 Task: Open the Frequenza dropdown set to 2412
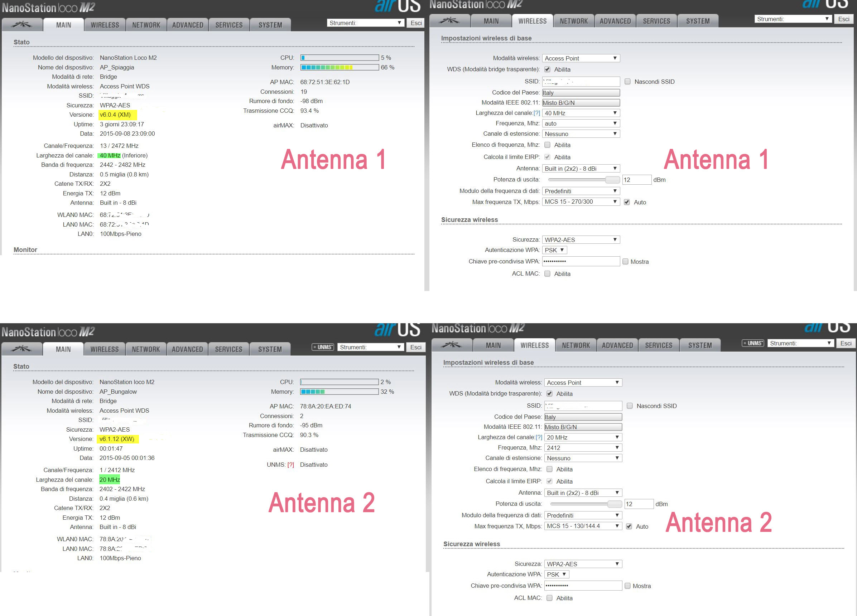point(583,447)
